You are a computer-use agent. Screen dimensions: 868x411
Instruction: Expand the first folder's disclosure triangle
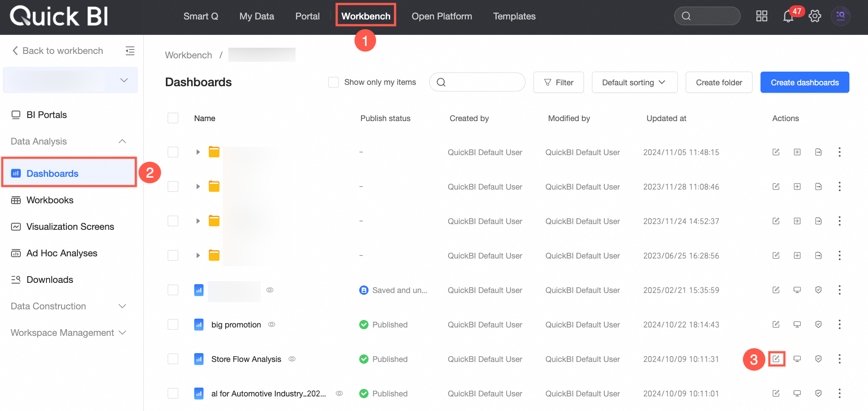(x=198, y=152)
